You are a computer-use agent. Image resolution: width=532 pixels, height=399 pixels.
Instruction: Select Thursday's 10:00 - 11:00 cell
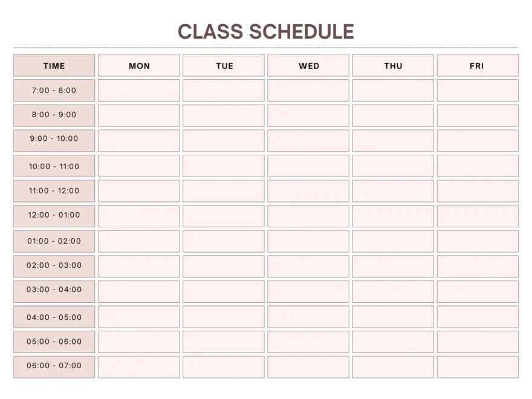click(x=393, y=166)
